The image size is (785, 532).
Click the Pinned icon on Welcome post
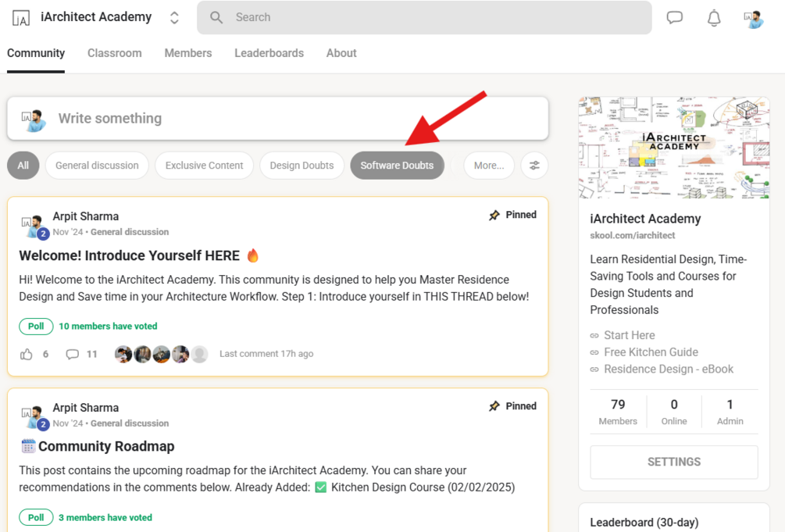(494, 215)
